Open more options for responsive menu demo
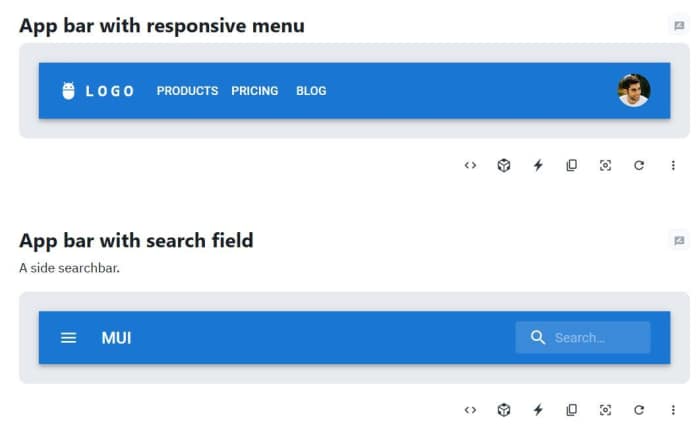This screenshot has width=700, height=430. coord(673,165)
